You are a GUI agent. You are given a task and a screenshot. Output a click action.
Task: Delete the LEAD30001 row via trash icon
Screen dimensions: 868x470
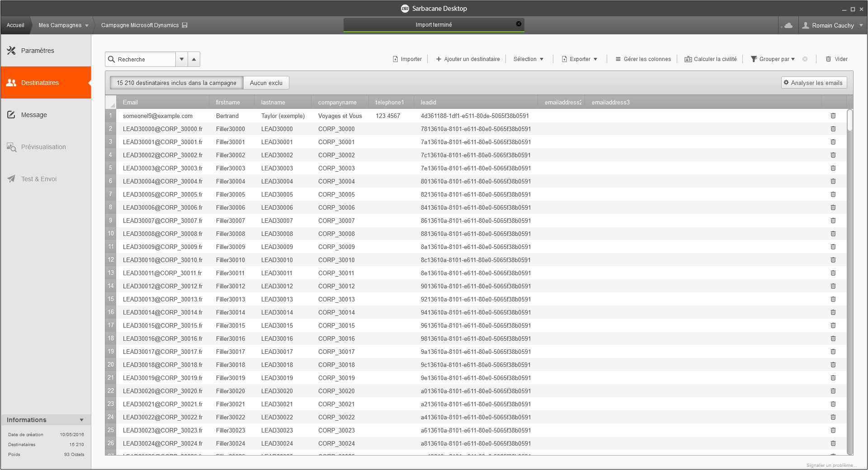833,142
